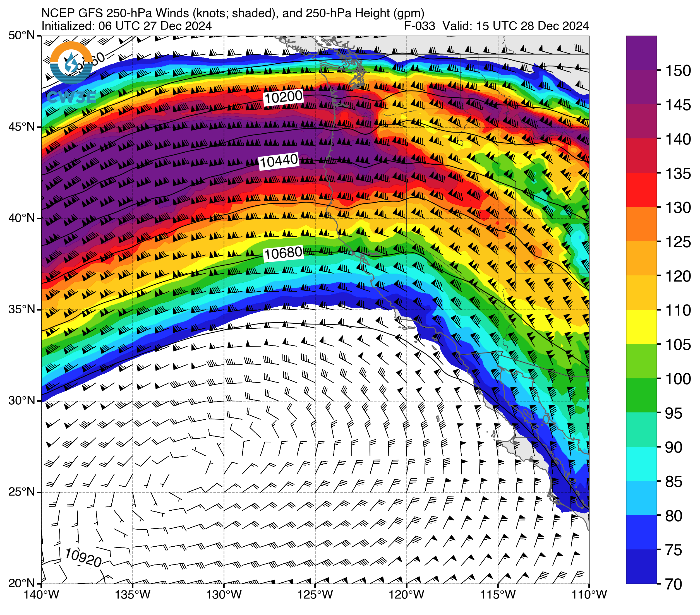Click the colorbar tick label 110

click(x=678, y=311)
